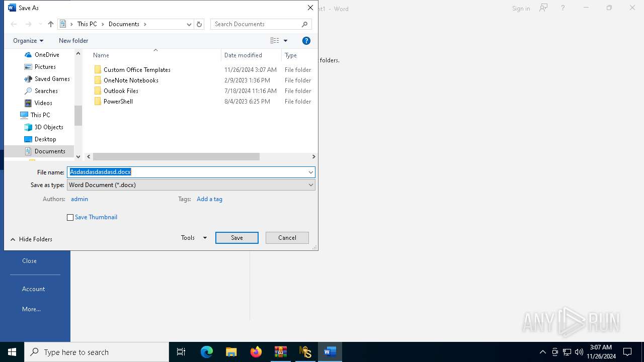Expand the File name dropdown arrow
Screen dimensions: 644x362
[310, 172]
